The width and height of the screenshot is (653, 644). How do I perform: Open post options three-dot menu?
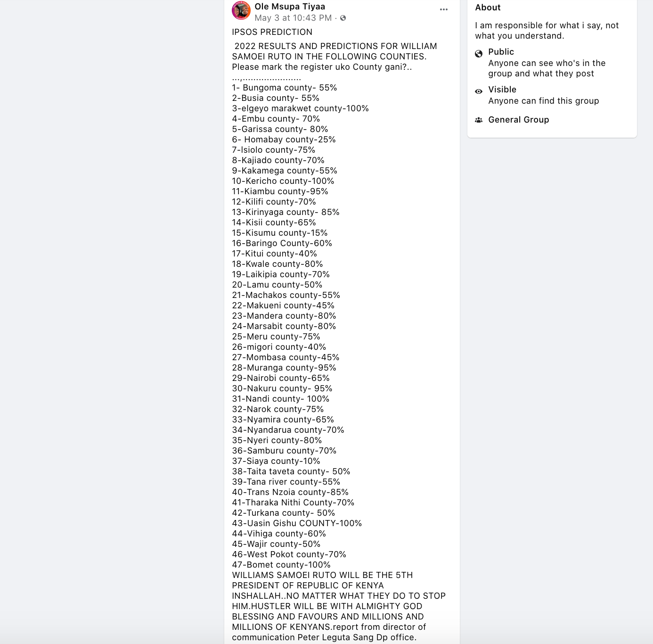pos(444,9)
